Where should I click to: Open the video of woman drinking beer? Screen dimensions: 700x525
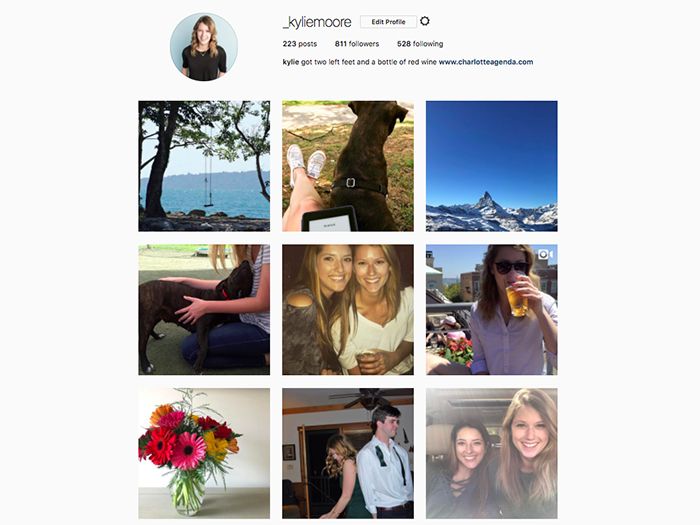pos(492,310)
